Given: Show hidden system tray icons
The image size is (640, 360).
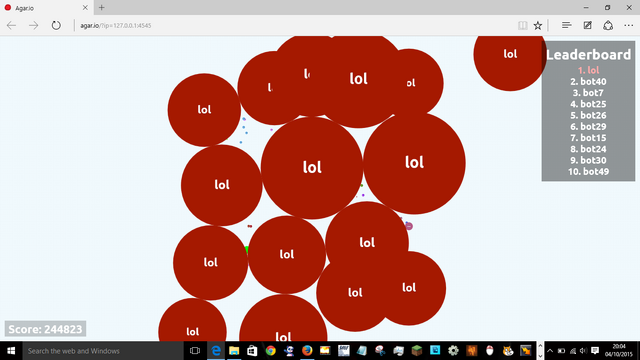Looking at the screenshot, I should tap(550, 351).
